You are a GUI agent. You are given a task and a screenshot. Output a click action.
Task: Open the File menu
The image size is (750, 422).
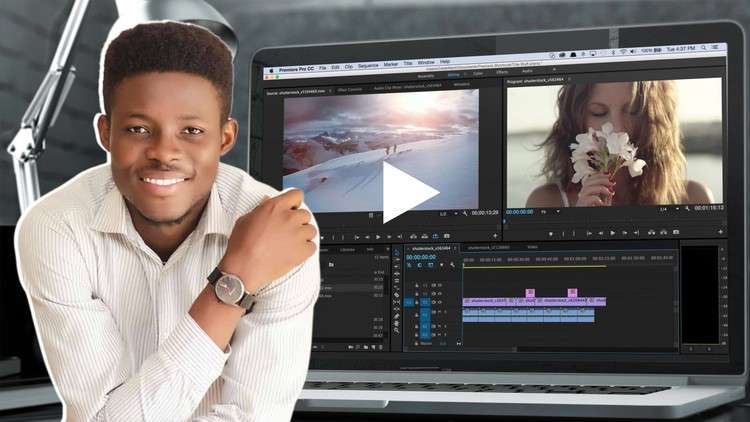[x=323, y=68]
